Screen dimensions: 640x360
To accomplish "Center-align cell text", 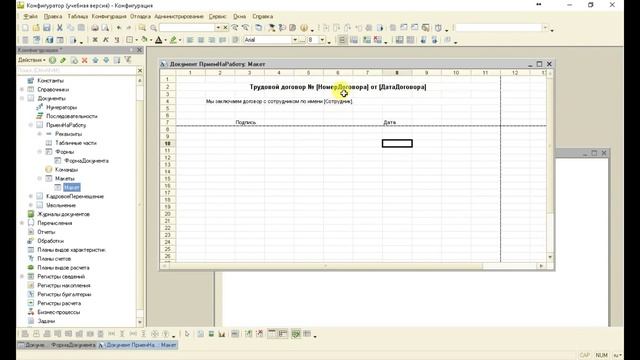I will [201, 40].
